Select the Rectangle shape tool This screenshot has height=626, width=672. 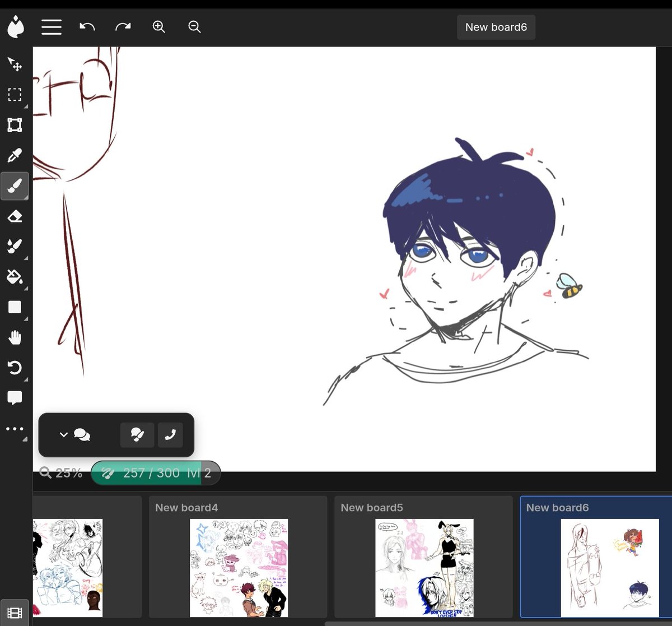pyautogui.click(x=15, y=307)
